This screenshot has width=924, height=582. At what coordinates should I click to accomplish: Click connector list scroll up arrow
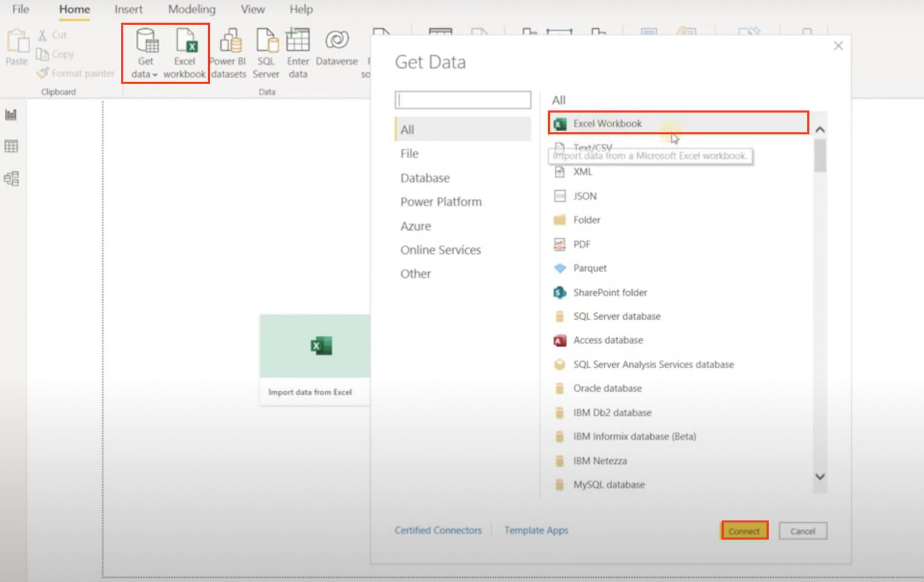click(820, 129)
